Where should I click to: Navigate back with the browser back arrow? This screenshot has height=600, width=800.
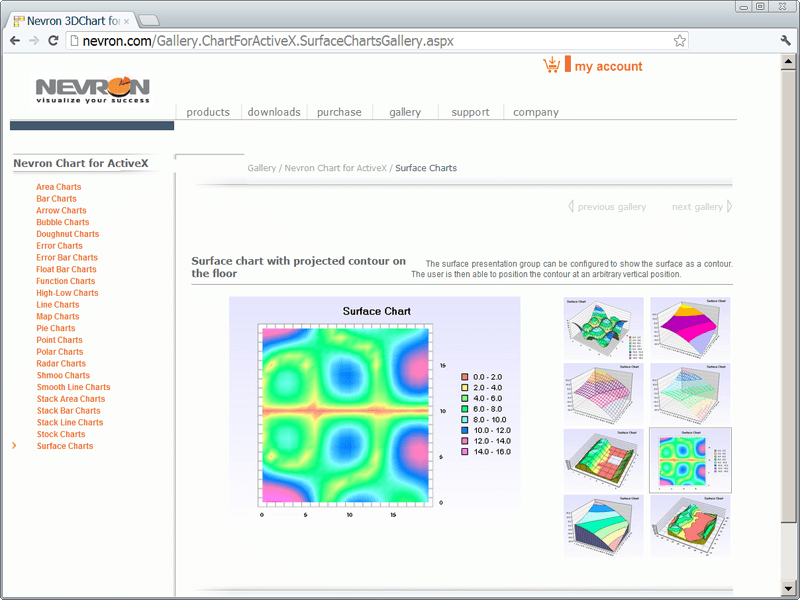[15, 40]
